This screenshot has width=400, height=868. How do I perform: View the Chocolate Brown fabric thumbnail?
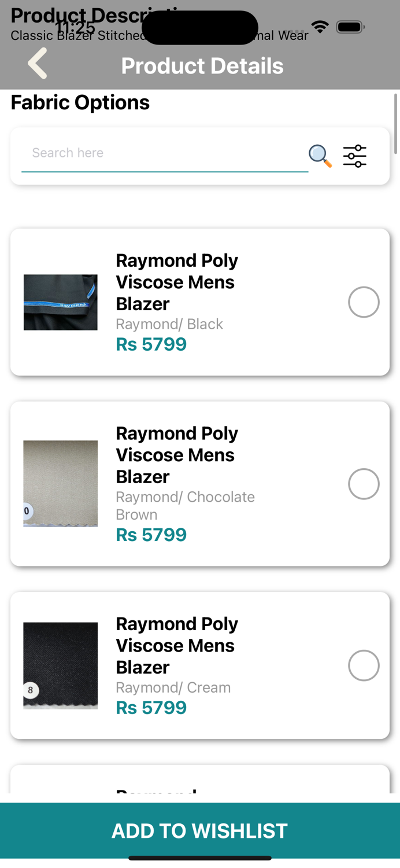61,484
